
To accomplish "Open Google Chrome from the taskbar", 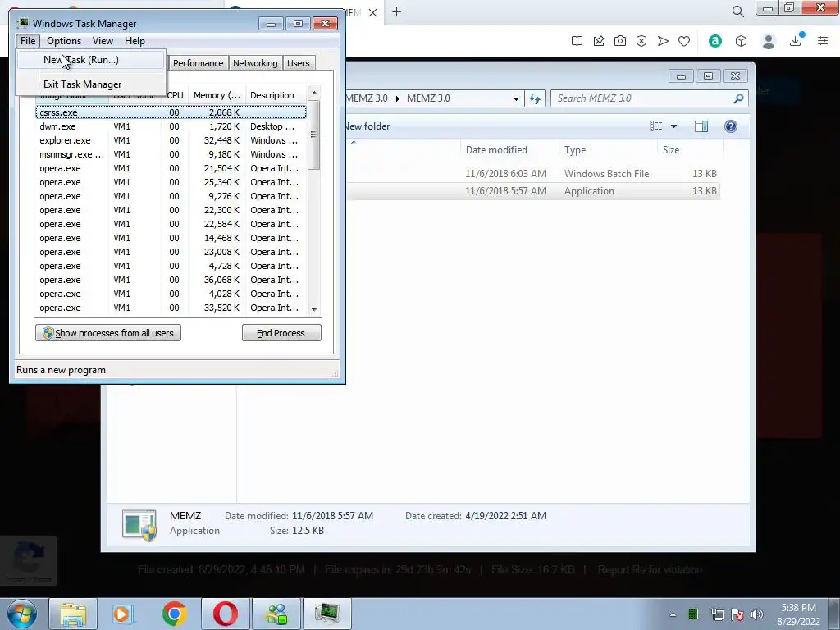I will (x=175, y=614).
